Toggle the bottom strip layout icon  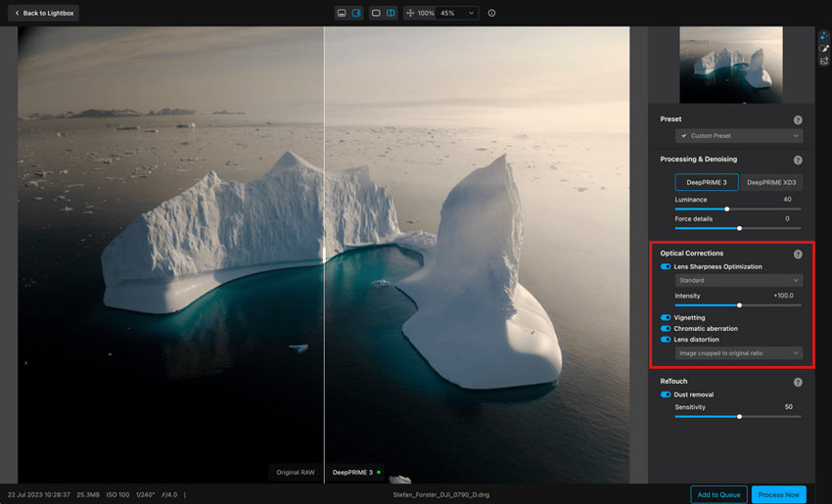(342, 13)
